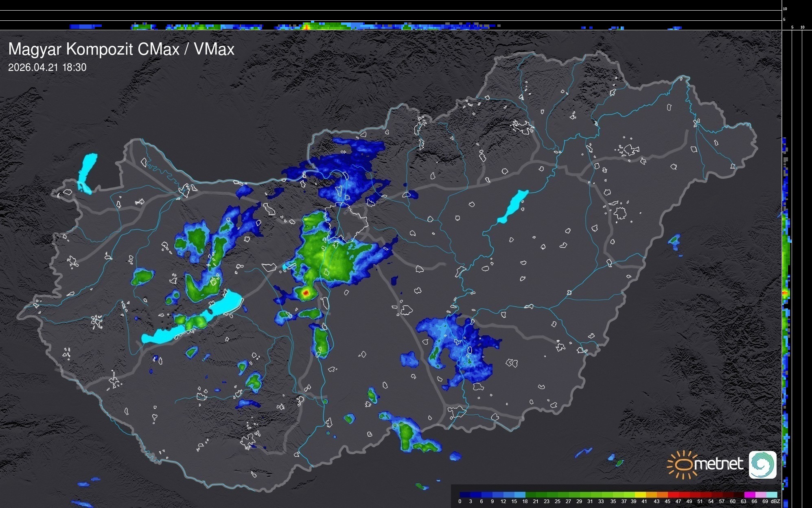The width and height of the screenshot is (812, 508).
Task: Click the 45 dBZ value in the legend
Action: 667,501
